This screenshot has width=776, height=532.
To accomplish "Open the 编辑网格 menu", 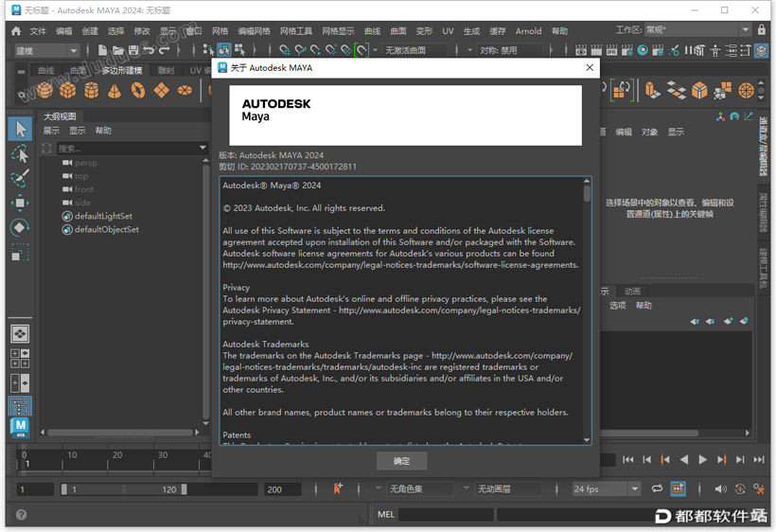I will tap(254, 31).
